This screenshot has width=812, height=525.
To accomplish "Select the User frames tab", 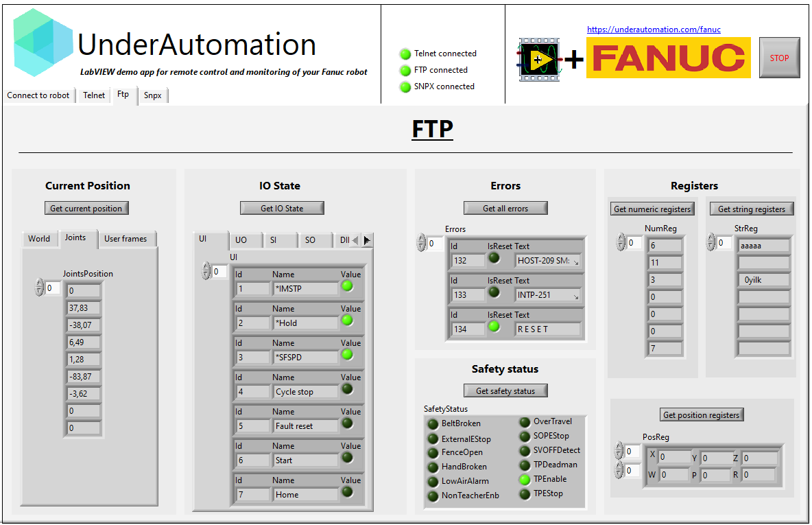I will point(126,238).
